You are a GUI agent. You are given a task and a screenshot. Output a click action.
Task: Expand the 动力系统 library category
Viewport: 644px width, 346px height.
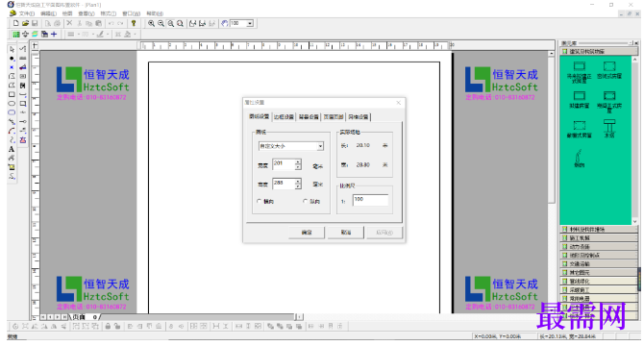click(x=599, y=247)
